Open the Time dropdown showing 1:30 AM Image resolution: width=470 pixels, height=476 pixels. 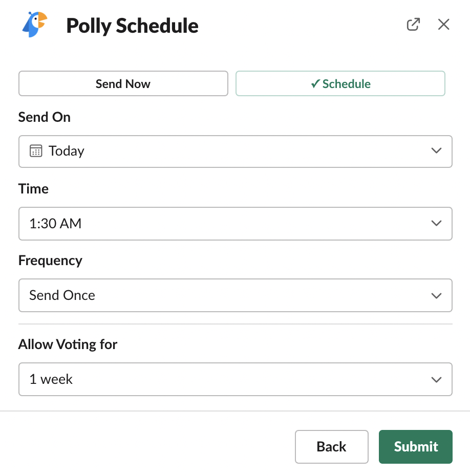click(236, 223)
